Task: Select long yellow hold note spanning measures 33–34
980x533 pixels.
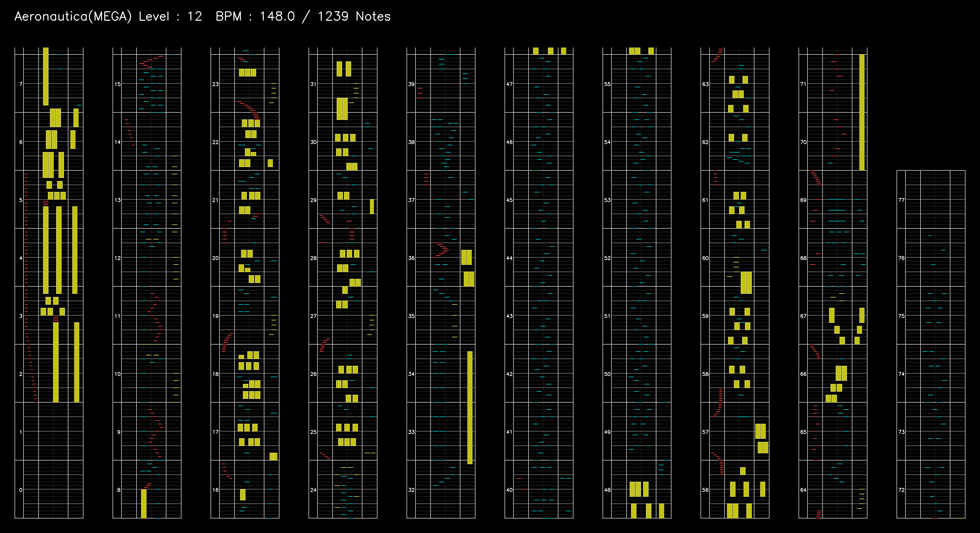Action: tap(470, 407)
